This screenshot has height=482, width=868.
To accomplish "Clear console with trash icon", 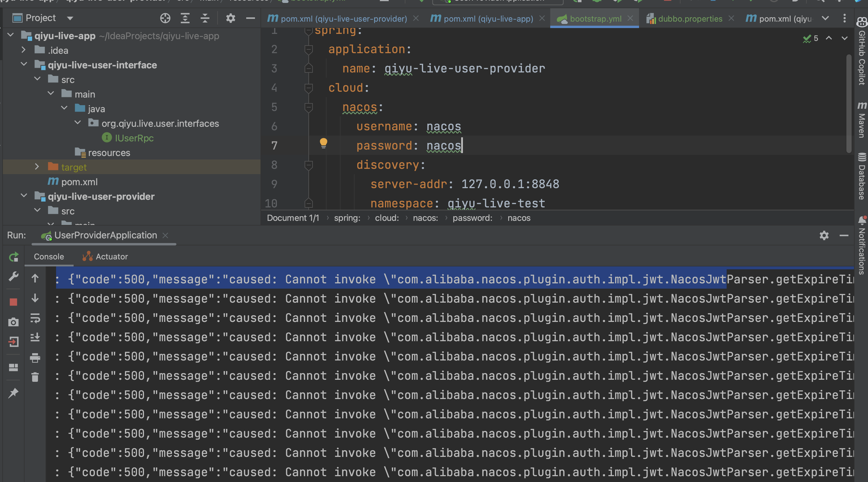I will point(35,377).
